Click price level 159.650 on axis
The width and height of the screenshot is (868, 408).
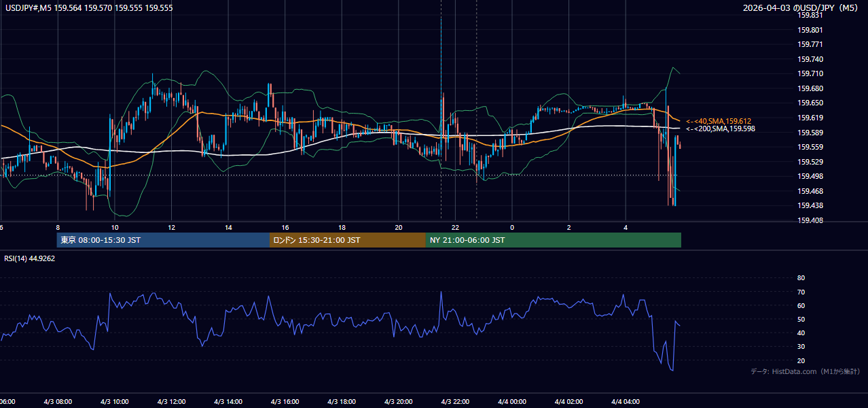point(810,103)
